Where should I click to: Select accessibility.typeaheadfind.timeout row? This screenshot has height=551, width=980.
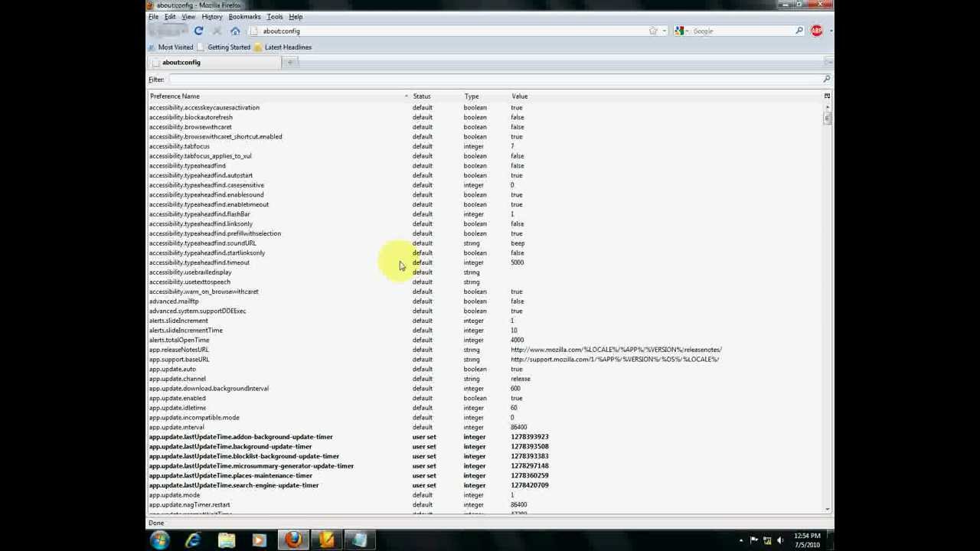tap(485, 262)
